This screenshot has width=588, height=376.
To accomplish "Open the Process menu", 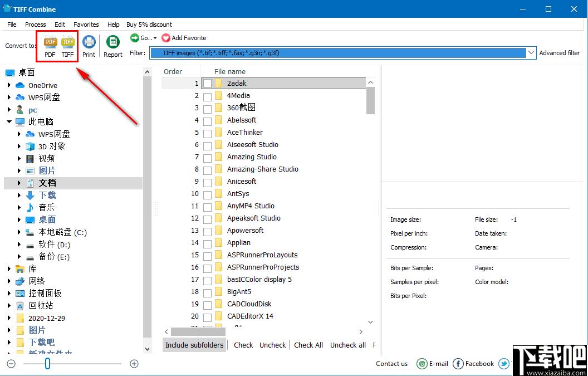I will 35,25.
